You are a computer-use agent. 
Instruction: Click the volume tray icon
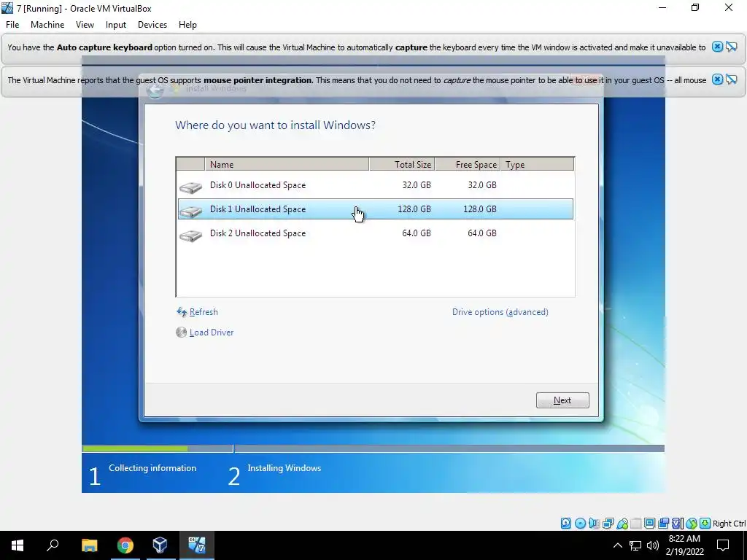click(653, 545)
